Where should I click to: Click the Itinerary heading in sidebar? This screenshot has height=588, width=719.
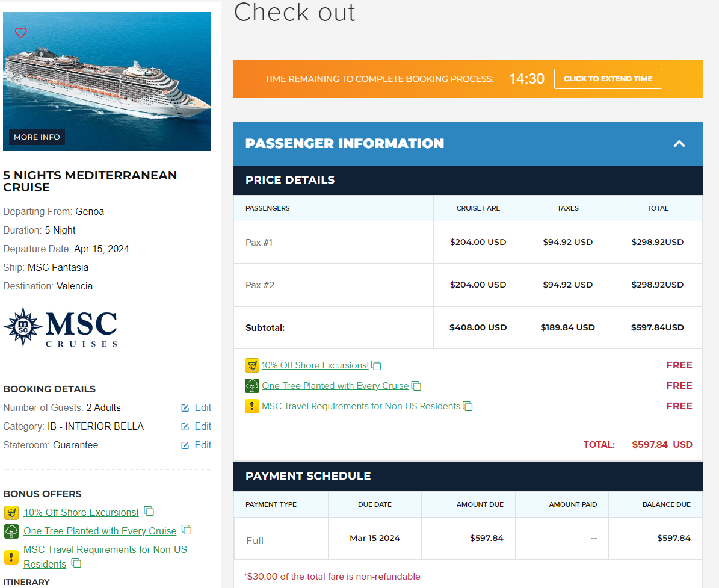point(26,582)
